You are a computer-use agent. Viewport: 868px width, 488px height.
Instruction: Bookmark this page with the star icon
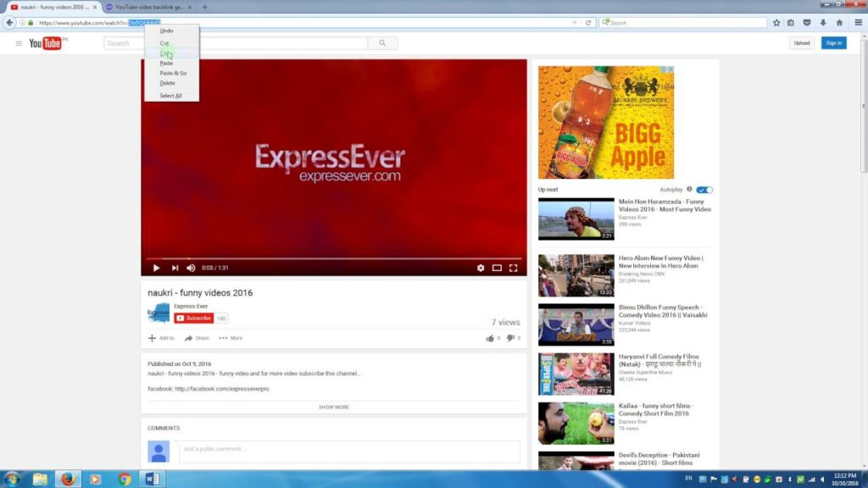(776, 23)
